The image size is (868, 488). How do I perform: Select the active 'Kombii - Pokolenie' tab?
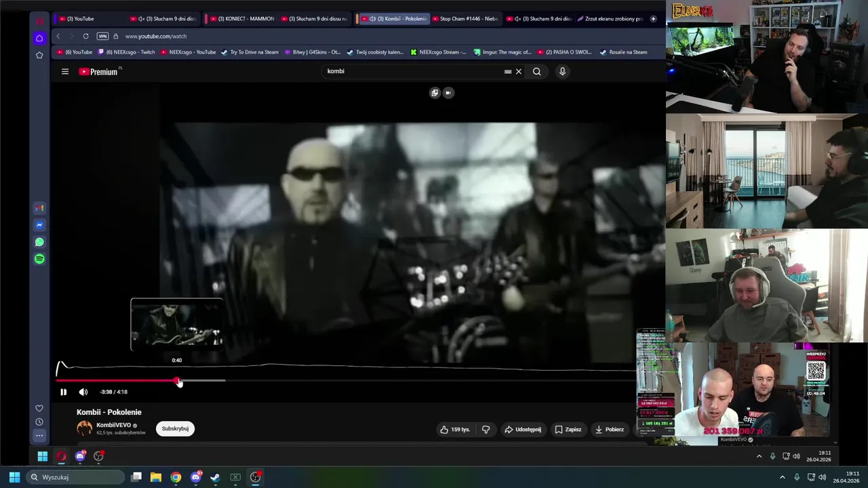(x=393, y=19)
